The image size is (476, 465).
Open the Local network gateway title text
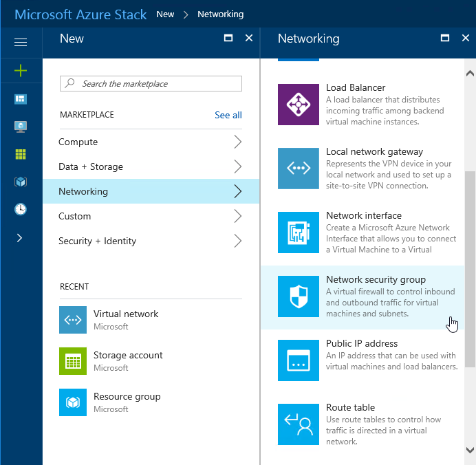[374, 151]
